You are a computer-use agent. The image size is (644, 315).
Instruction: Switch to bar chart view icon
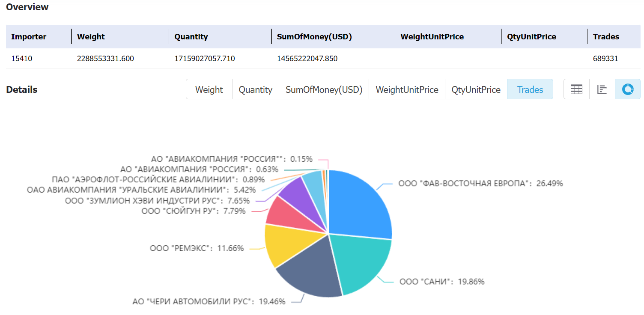(602, 89)
